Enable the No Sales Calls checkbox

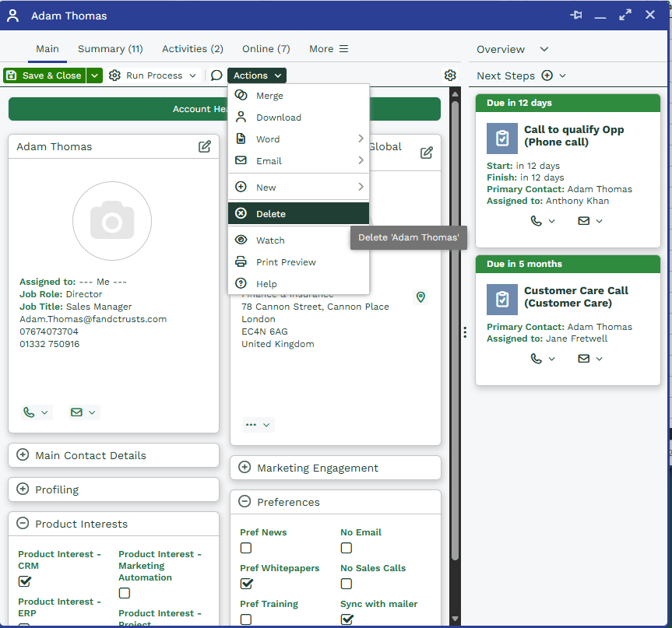[x=347, y=584]
